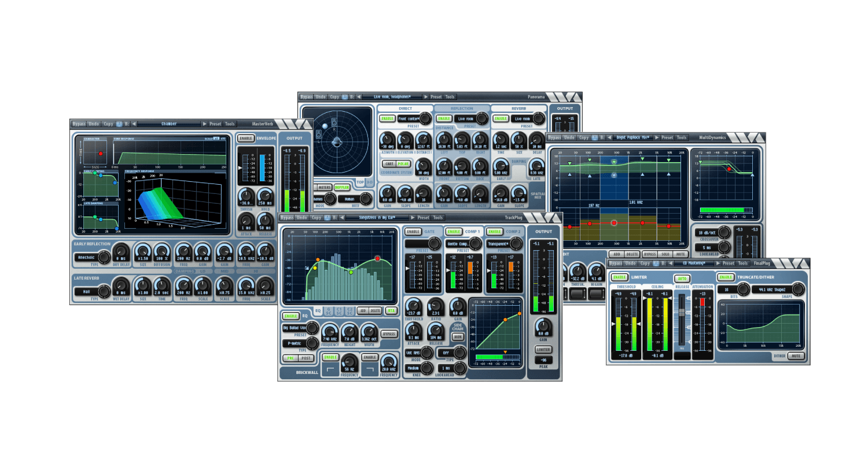Click MultiDynamics HIGAIN knob showing 4.1 dB
This screenshot has width=868, height=473.
597,271
